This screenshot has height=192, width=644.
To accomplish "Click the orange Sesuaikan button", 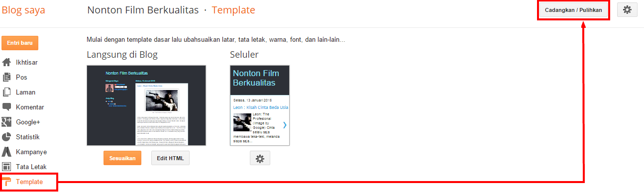I will pyautogui.click(x=122, y=158).
